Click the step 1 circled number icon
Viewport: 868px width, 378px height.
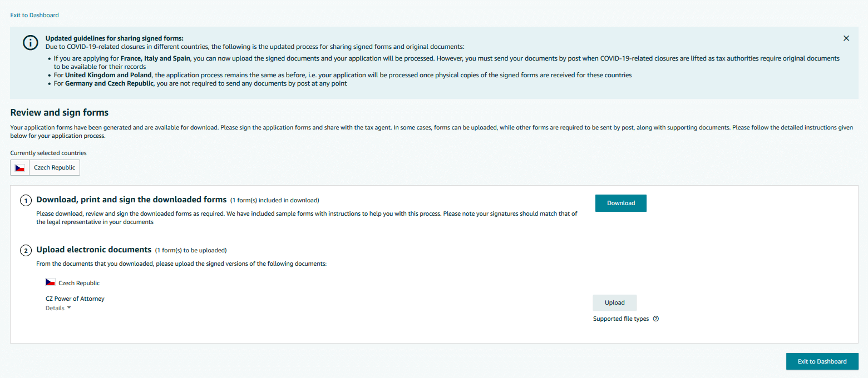tap(26, 200)
